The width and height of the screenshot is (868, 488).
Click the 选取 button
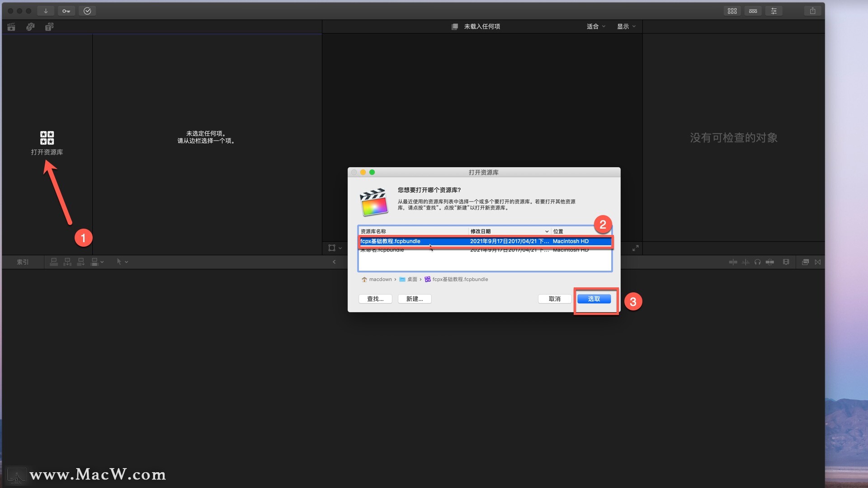tap(594, 299)
